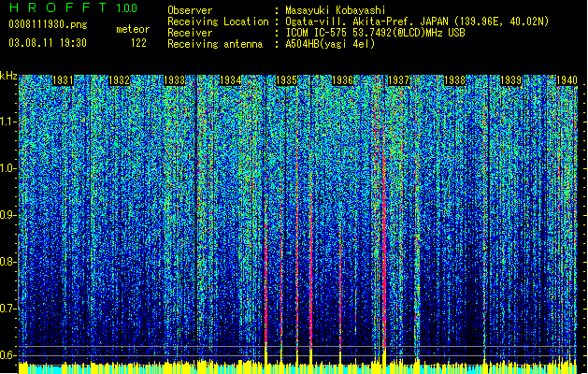
Task: Click the 1937 time marker label
Action: [398, 80]
